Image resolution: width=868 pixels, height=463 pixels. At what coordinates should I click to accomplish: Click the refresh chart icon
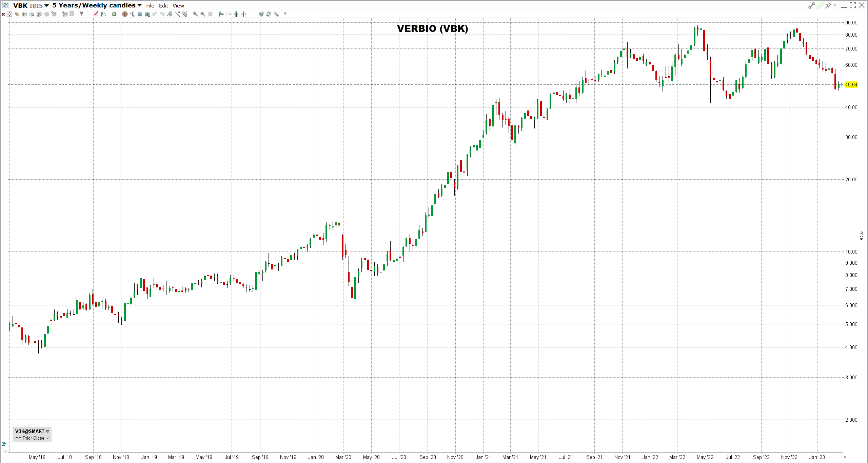[x=269, y=14]
